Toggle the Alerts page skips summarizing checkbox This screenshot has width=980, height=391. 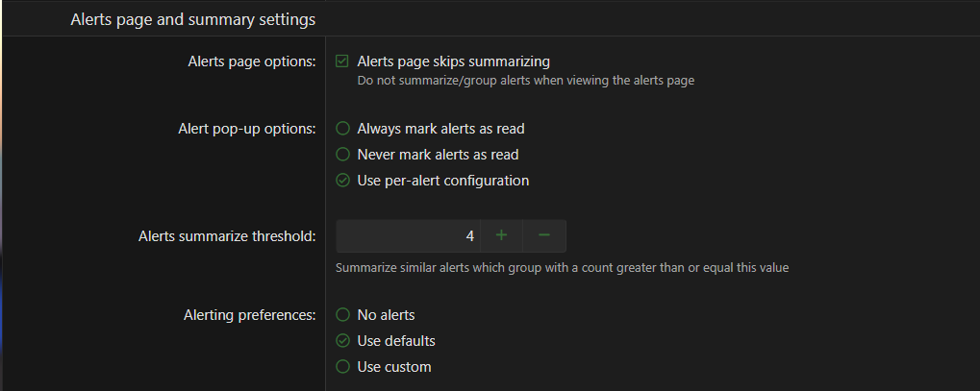(341, 61)
